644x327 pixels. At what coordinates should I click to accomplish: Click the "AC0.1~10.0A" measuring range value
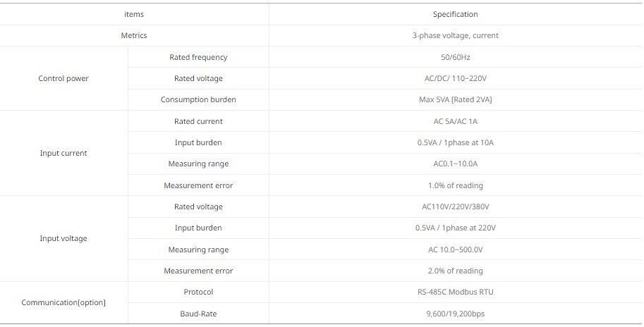[455, 163]
